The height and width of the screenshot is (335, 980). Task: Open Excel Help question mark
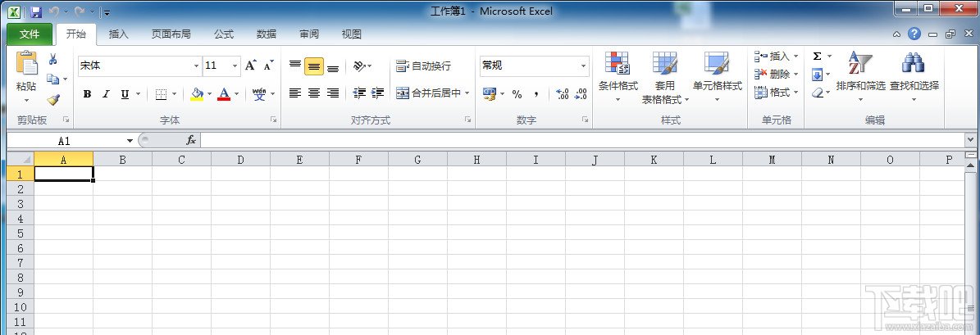[x=914, y=34]
